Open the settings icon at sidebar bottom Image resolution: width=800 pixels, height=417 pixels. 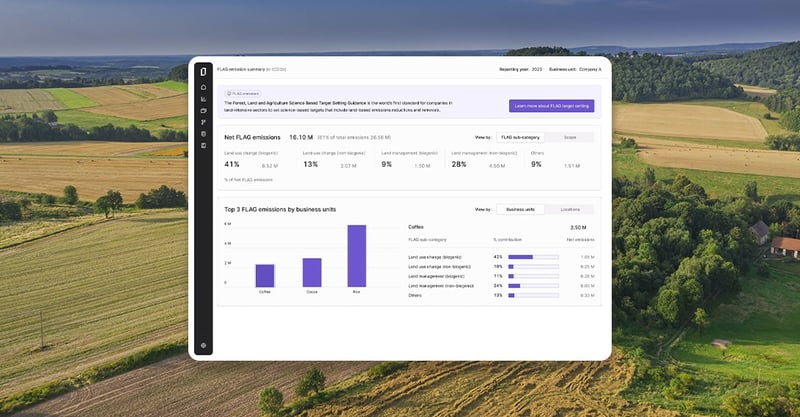[204, 346]
